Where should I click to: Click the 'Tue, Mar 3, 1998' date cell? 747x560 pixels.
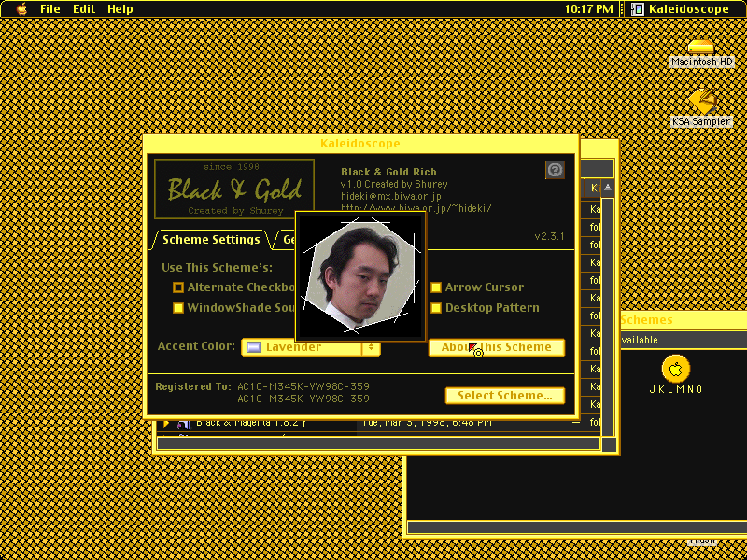pos(427,423)
